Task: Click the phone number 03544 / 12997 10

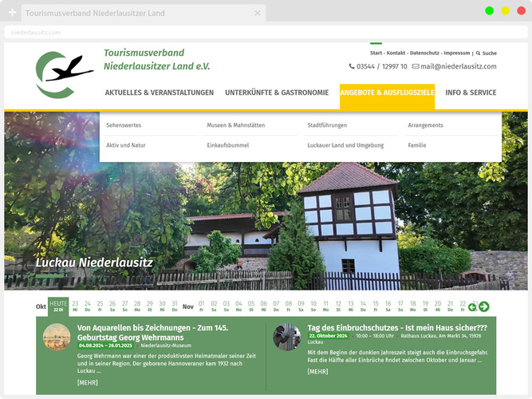Action: (378, 66)
